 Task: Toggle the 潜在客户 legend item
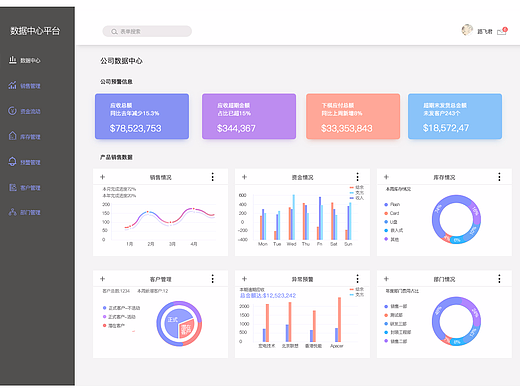tap(114, 325)
